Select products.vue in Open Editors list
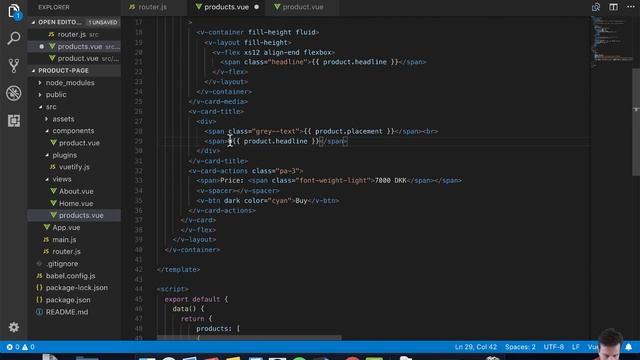The height and width of the screenshot is (360, 640). 74,47
